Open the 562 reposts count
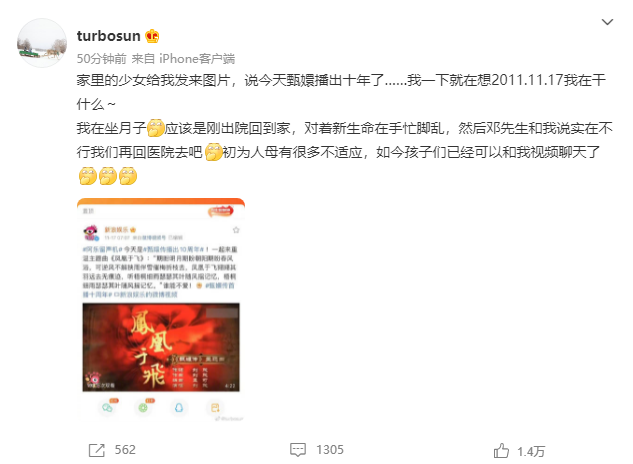The image size is (633, 464). coord(125,450)
